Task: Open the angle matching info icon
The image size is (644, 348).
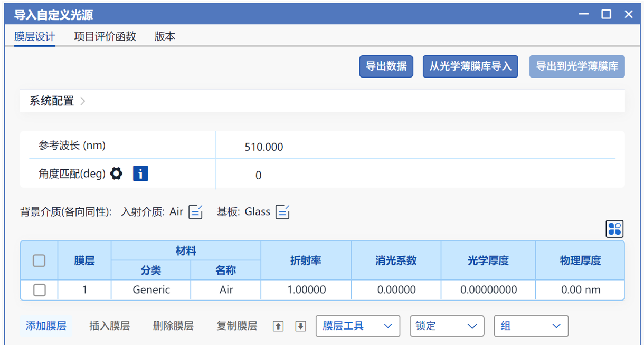Action: [140, 173]
